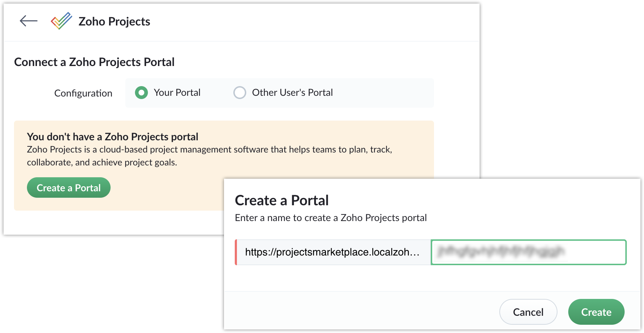Image resolution: width=644 pixels, height=333 pixels.
Task: Open the green Create a Portal button
Action: click(x=69, y=188)
